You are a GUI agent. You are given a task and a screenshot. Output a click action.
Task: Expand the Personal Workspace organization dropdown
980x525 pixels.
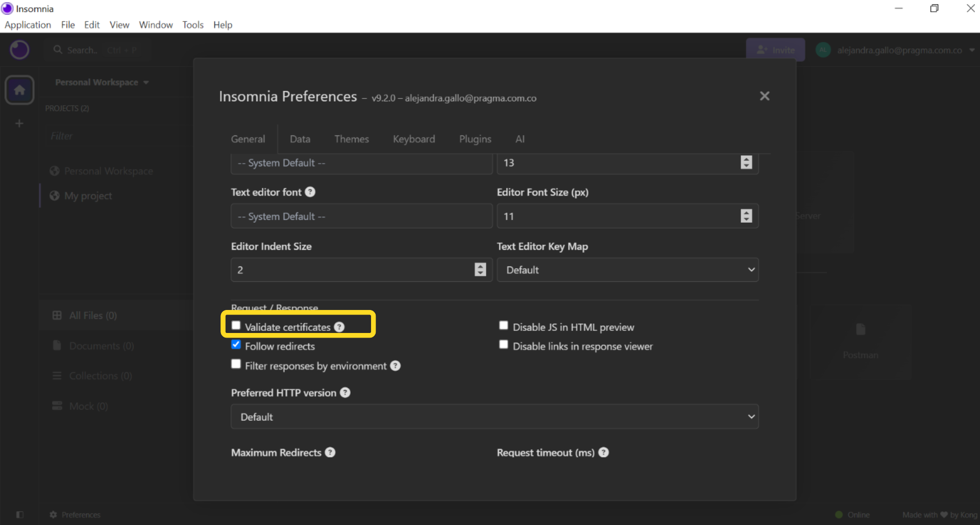pyautogui.click(x=102, y=82)
